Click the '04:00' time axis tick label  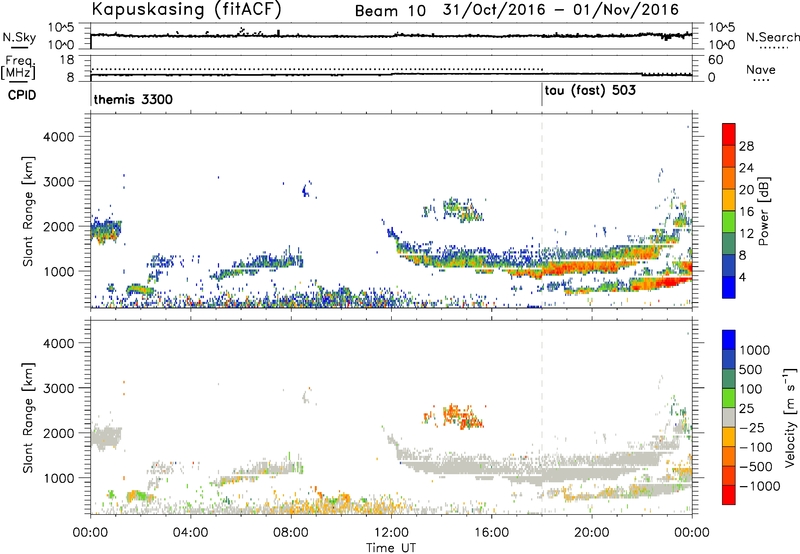[x=190, y=533]
